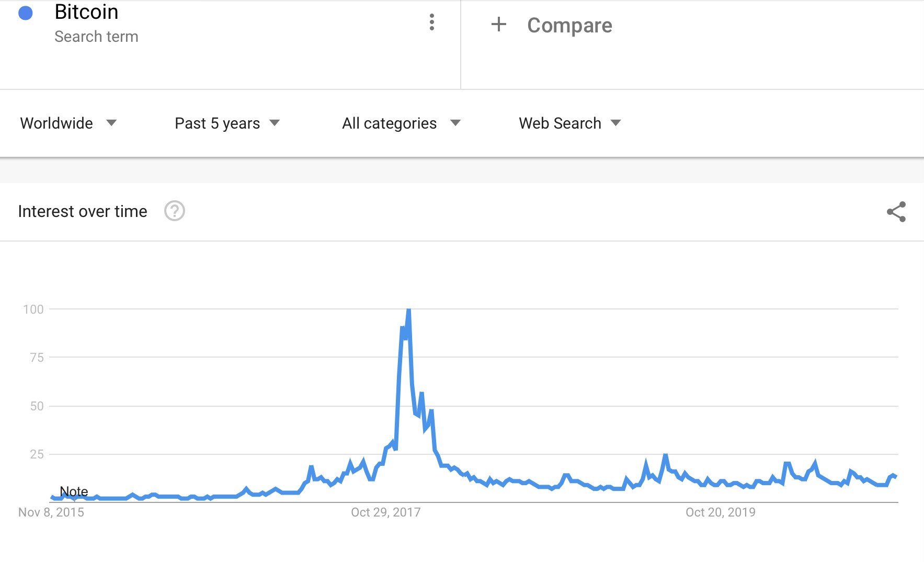Viewport: 924px width, 562px height.
Task: Click the Interest over time heading
Action: 83,211
